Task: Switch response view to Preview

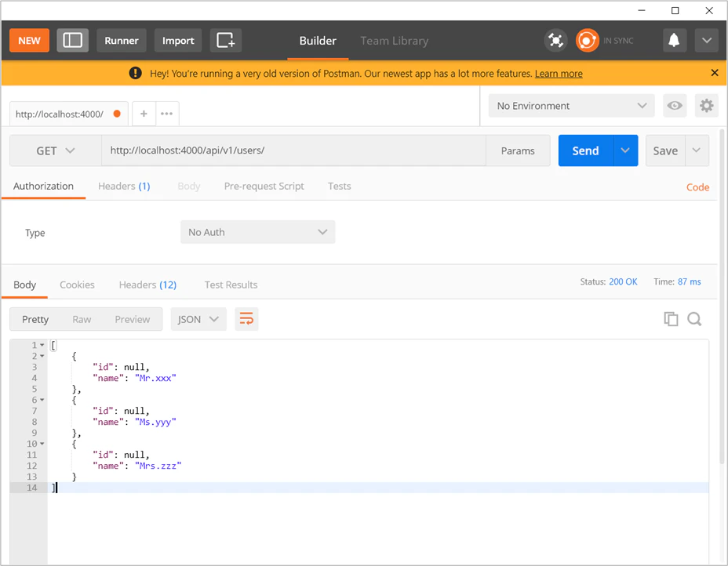Action: click(133, 319)
